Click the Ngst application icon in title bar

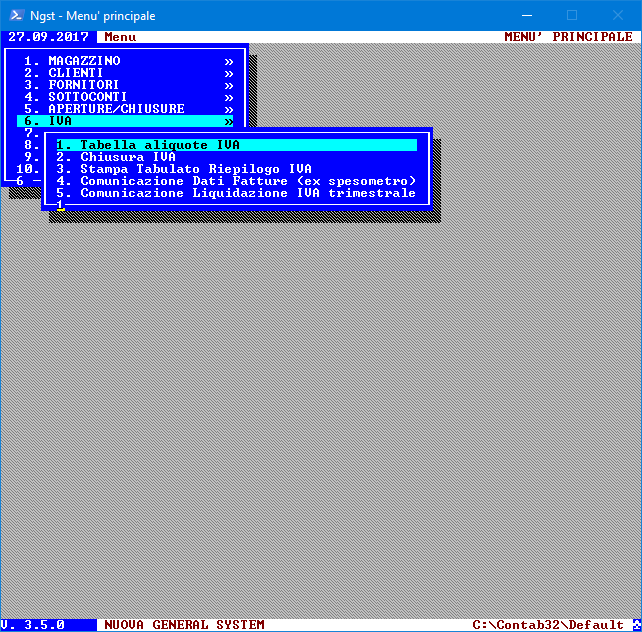click(x=14, y=15)
